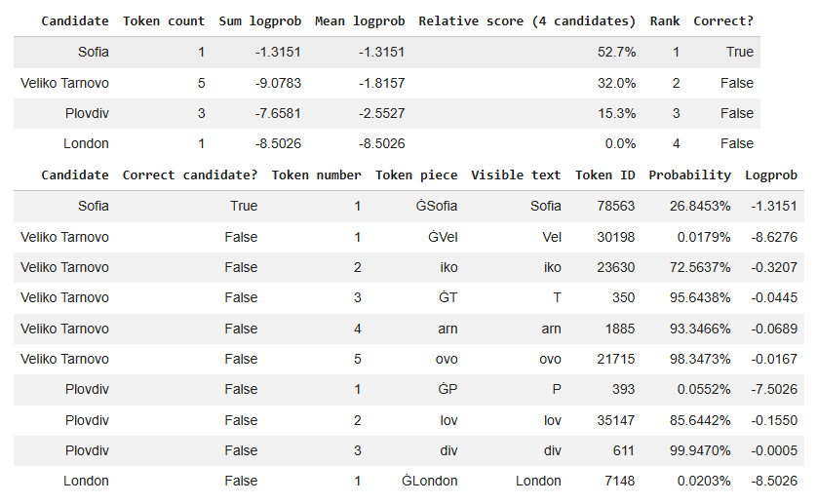Select the Token count column header
This screenshot has width=817, height=504.
click(164, 21)
